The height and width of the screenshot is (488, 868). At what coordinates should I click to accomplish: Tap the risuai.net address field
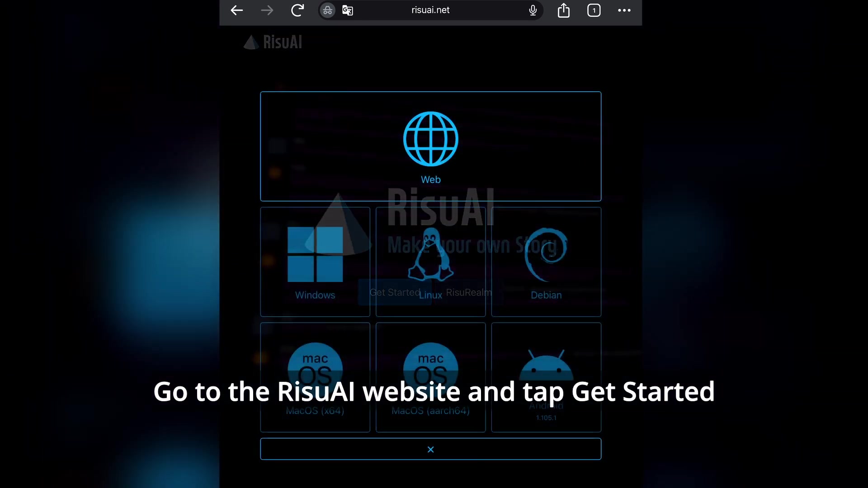point(430,10)
